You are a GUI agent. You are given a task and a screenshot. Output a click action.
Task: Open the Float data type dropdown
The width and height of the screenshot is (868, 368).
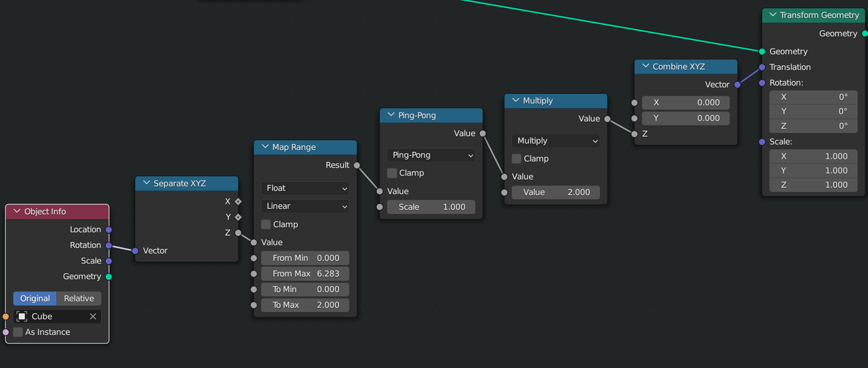(x=305, y=188)
